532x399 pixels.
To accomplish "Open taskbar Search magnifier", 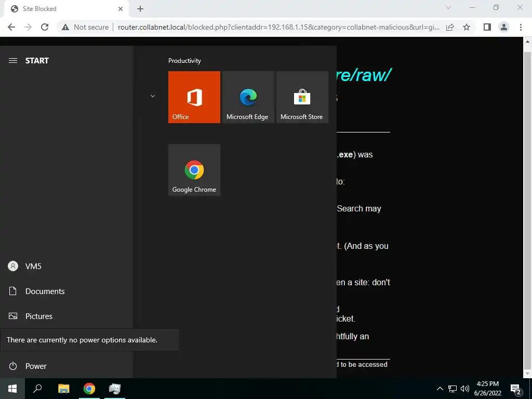I will pyautogui.click(x=37, y=389).
